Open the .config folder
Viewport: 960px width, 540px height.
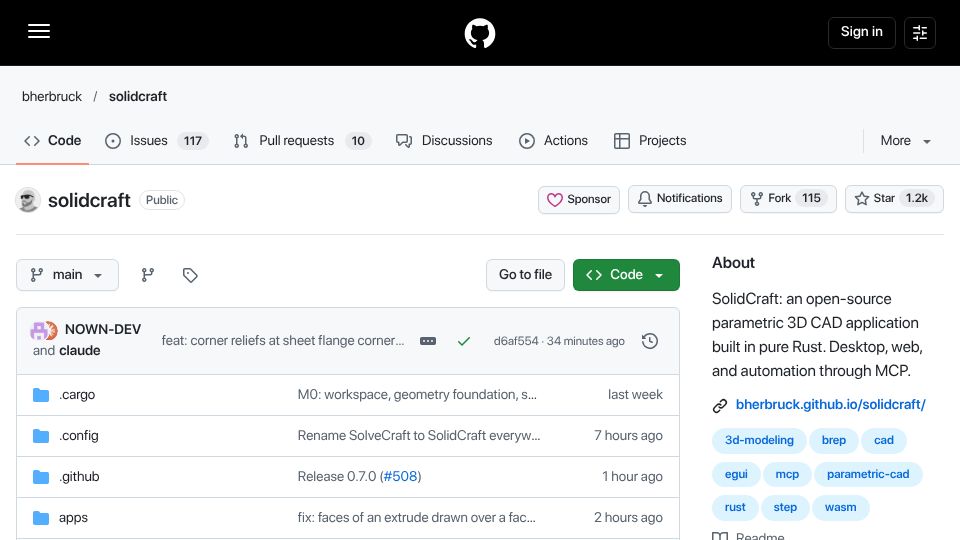pyautogui.click(x=78, y=436)
